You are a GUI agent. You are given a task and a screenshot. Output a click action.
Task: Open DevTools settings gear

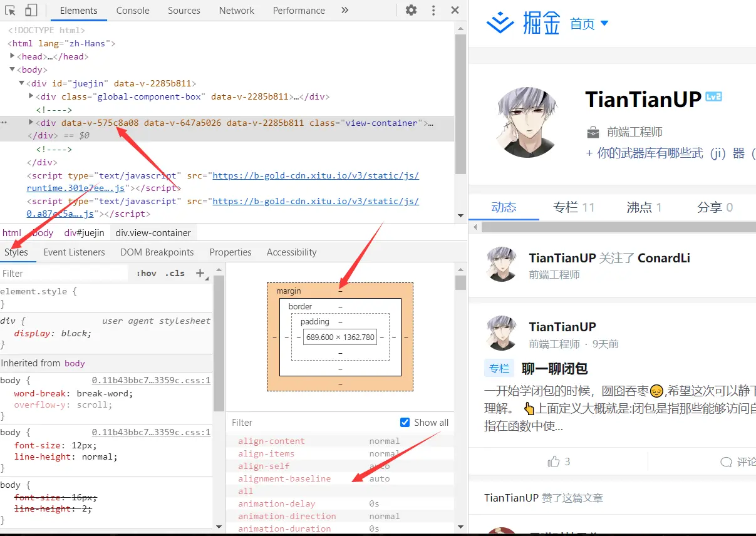pyautogui.click(x=411, y=10)
